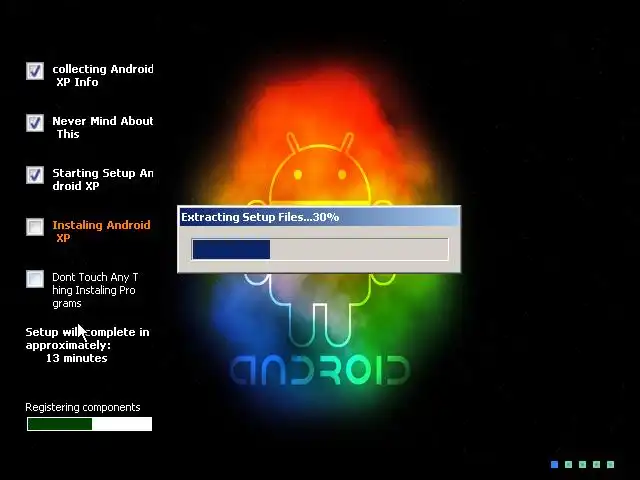Click the 'Starting Setup Android XP' step text
Image resolution: width=640 pixels, height=480 pixels.
[103, 179]
